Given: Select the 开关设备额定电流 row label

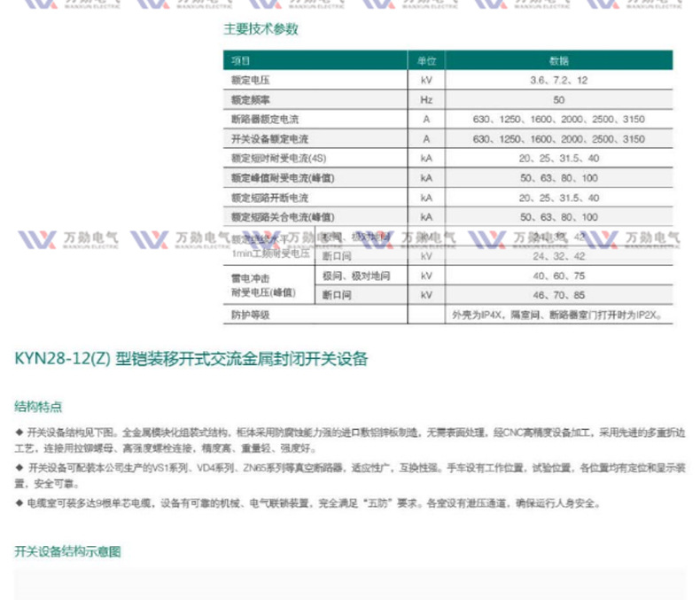Looking at the screenshot, I should (x=269, y=139).
